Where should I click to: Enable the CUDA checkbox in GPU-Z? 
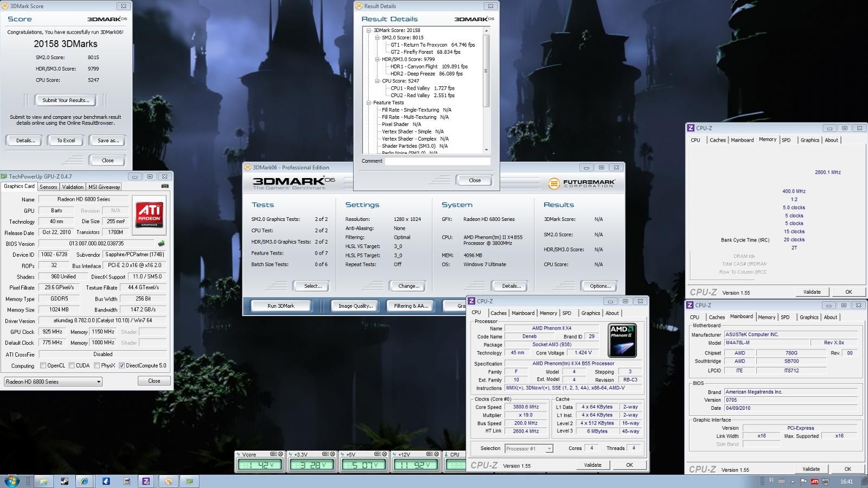72,365
